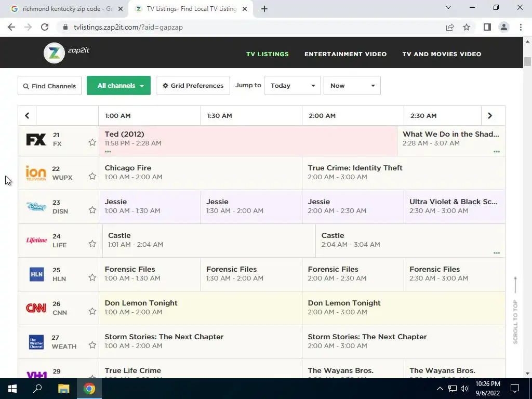Select TV LISTINGS nav item
532x399 pixels.
coord(268,54)
